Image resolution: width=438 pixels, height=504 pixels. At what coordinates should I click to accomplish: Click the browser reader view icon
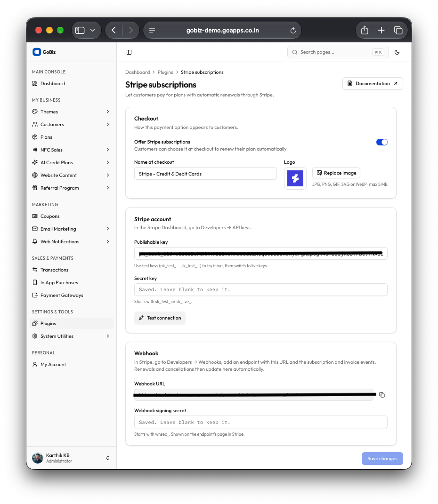point(152,30)
